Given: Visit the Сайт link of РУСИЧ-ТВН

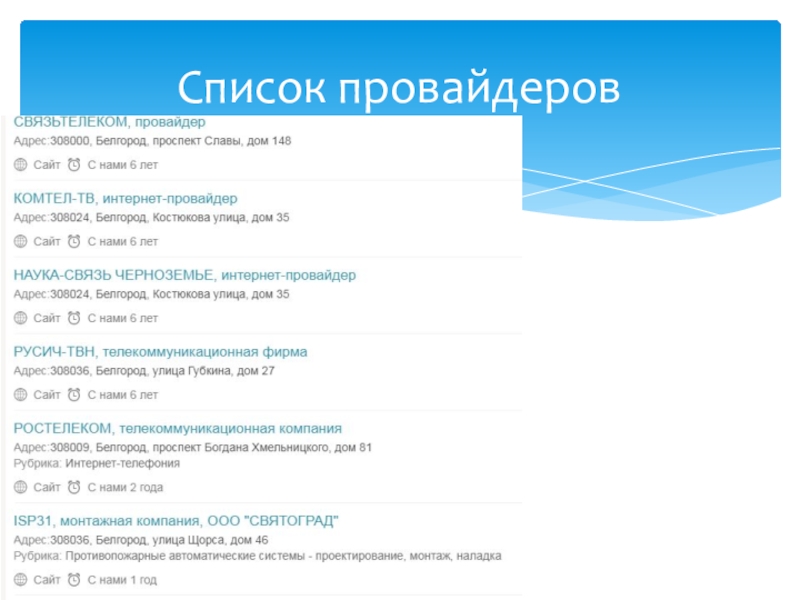Looking at the screenshot, I should (x=47, y=394).
